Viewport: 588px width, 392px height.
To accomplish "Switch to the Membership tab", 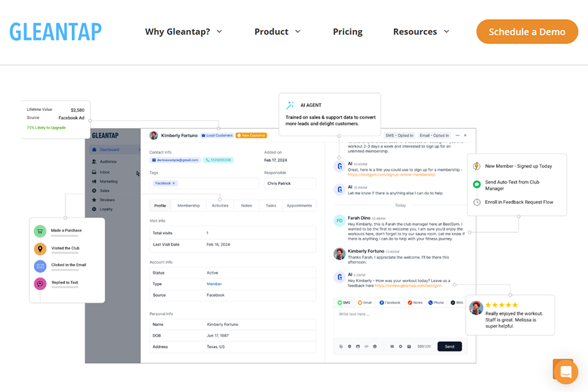I will (189, 206).
